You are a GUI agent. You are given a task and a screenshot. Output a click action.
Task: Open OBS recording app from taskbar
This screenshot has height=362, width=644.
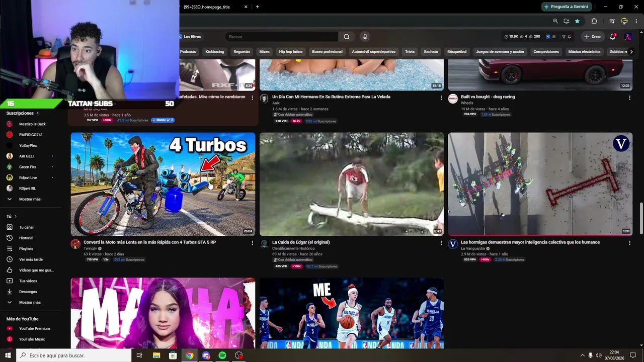coord(239,355)
